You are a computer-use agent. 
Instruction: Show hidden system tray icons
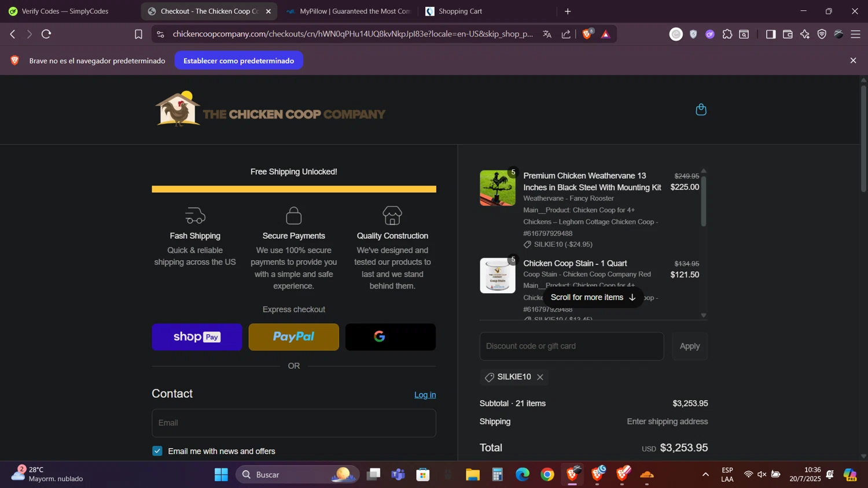[705, 475]
